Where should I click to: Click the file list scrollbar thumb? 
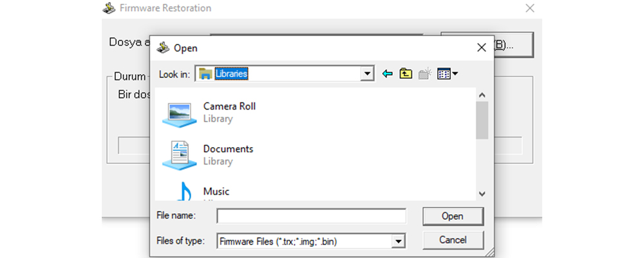(482, 120)
